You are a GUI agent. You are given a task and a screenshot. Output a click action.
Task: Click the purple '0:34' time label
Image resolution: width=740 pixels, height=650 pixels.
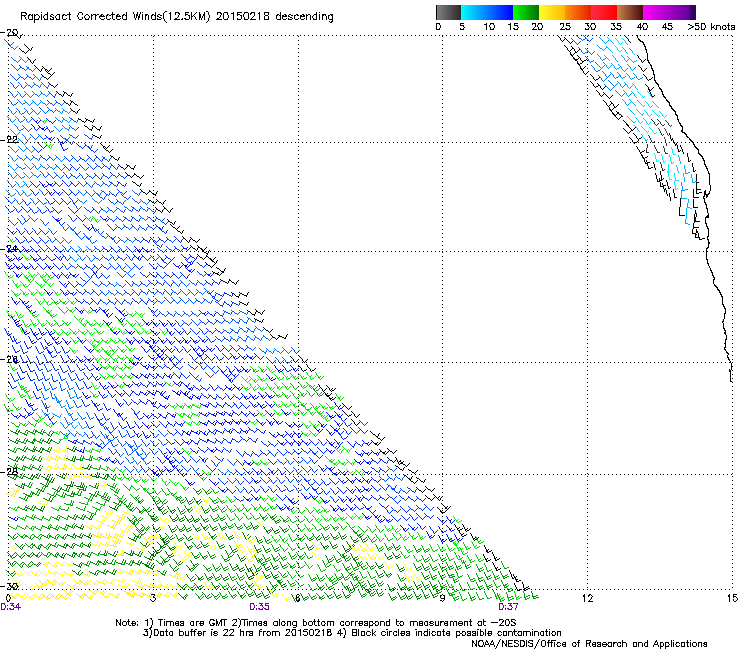point(10,607)
